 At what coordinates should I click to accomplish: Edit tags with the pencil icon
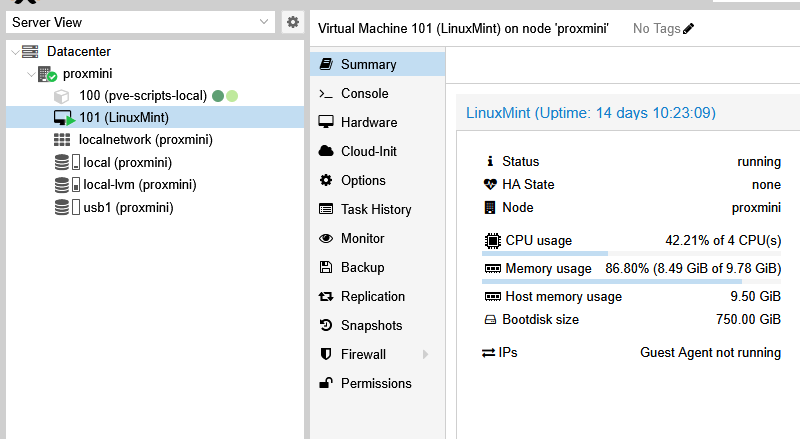688,29
